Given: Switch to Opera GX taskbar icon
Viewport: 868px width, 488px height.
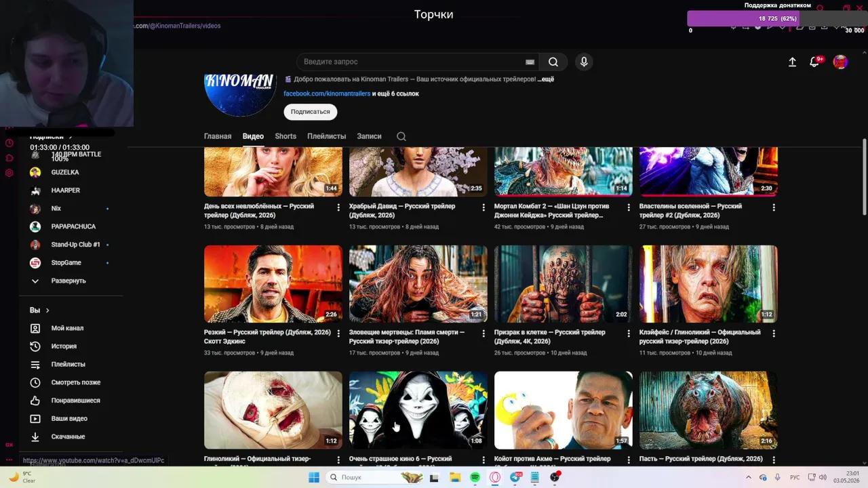Looking at the screenshot, I should 495,477.
